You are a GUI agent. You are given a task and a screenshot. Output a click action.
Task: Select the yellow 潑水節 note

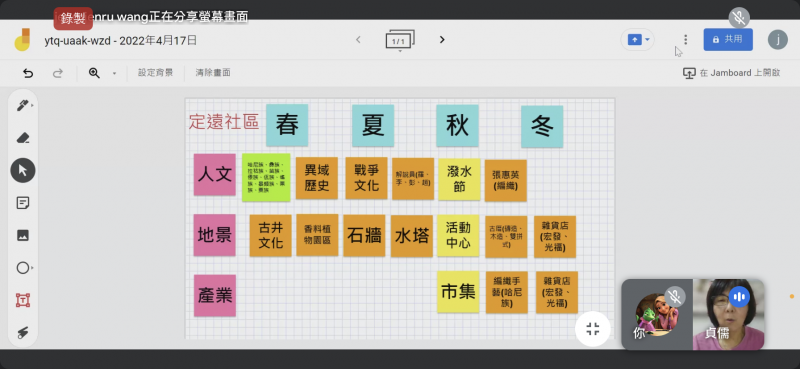coord(459,179)
